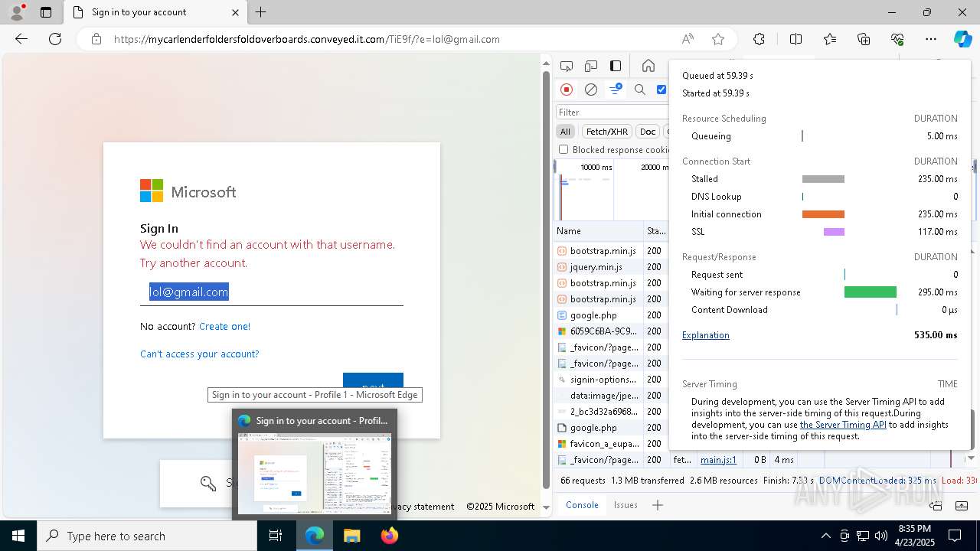
Task: Select the Inspect element tool
Action: (x=567, y=66)
